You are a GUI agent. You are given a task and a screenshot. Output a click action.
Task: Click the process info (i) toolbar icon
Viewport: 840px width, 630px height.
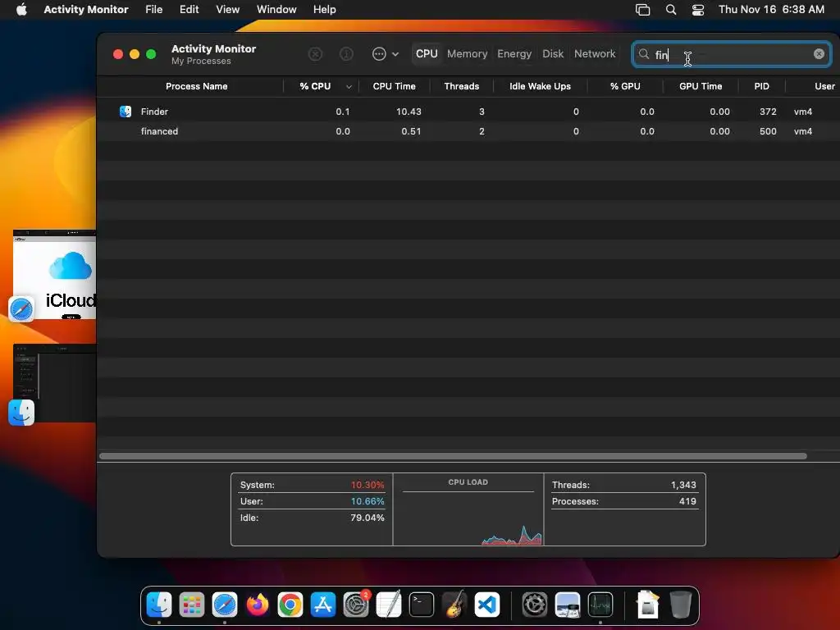click(x=347, y=54)
